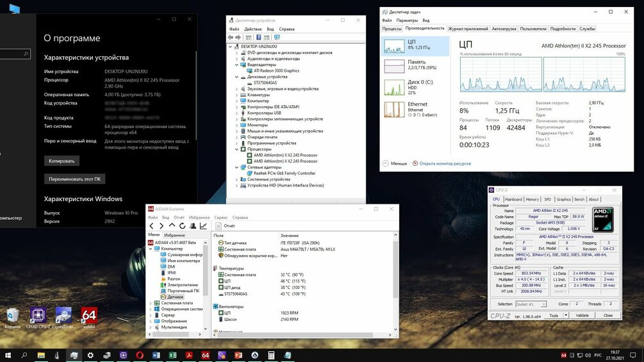Click Device Manager's forward arrow toolbar icon

[x=238, y=37]
